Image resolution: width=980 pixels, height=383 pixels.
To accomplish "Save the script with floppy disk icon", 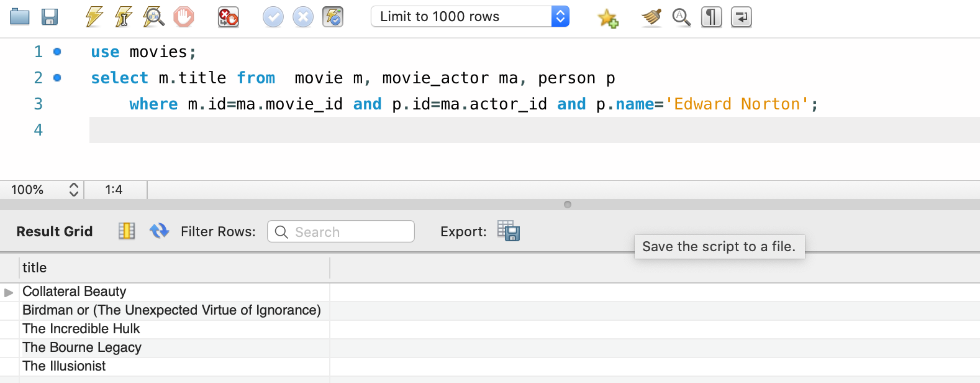I will [x=50, y=17].
